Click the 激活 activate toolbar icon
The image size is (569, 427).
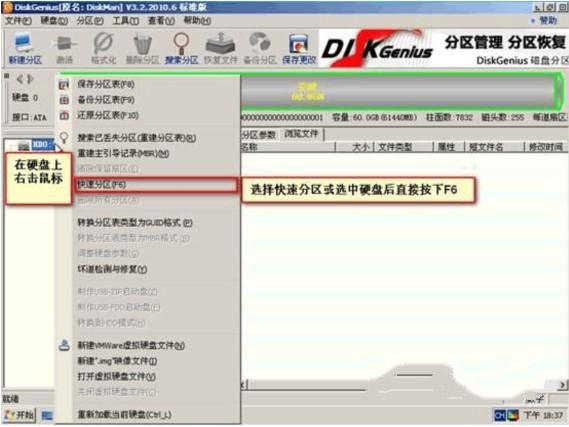coord(65,48)
